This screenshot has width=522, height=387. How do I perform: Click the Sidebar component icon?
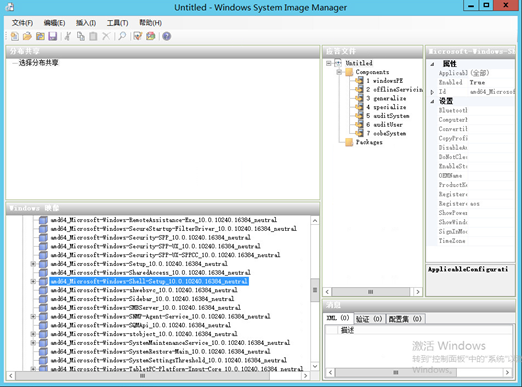click(x=43, y=299)
